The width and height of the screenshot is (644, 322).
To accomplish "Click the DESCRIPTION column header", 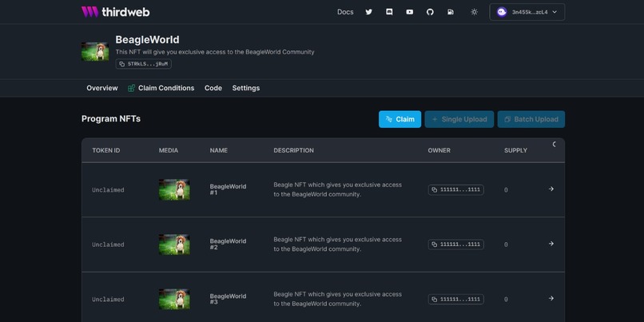I will click(x=294, y=150).
